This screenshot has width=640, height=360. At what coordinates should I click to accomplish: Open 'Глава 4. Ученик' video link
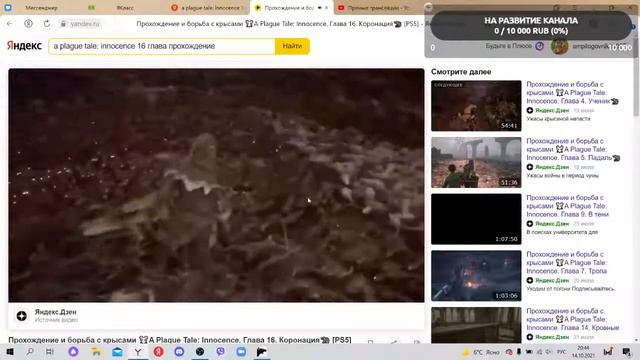click(572, 93)
